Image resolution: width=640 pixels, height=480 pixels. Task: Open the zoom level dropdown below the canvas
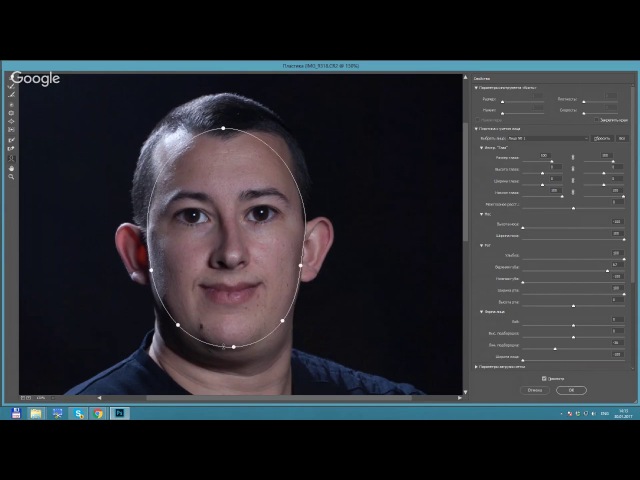tap(53, 398)
